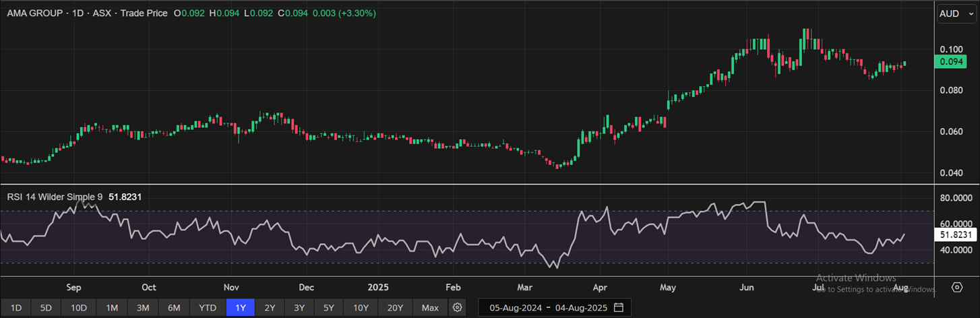The image size is (980, 318).
Task: Switch to the 5D range
Action: [x=46, y=308]
